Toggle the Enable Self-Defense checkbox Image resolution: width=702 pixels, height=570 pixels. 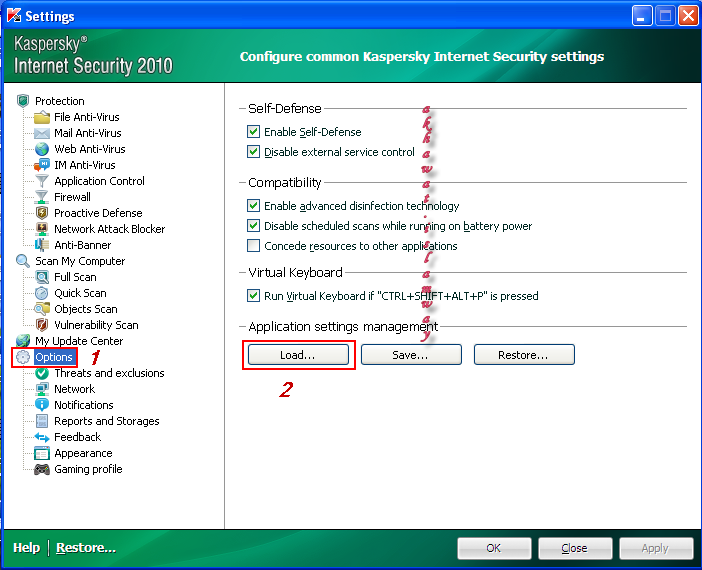pos(253,132)
